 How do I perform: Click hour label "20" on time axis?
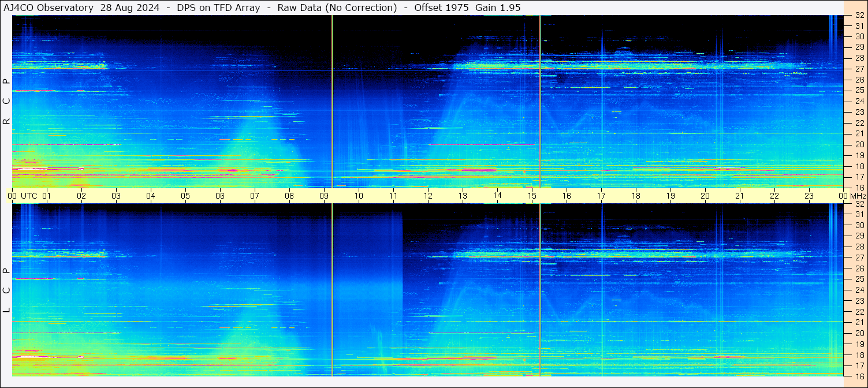(x=705, y=196)
